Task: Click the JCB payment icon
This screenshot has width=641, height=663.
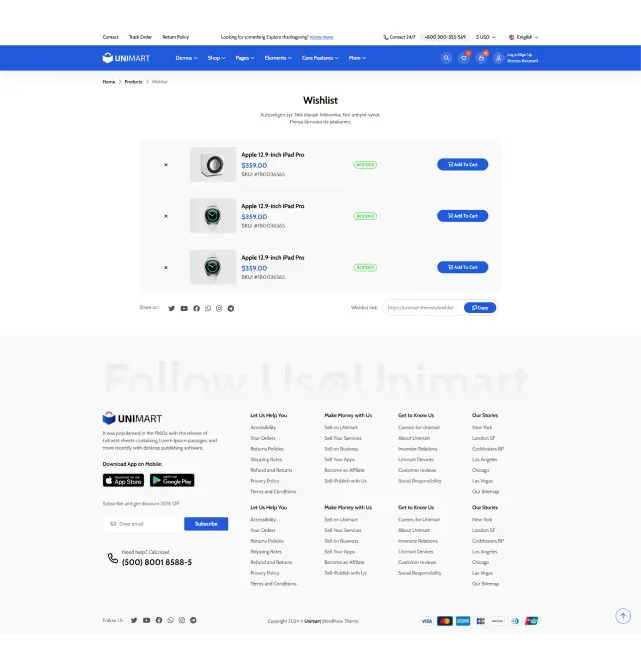Action: (481, 621)
